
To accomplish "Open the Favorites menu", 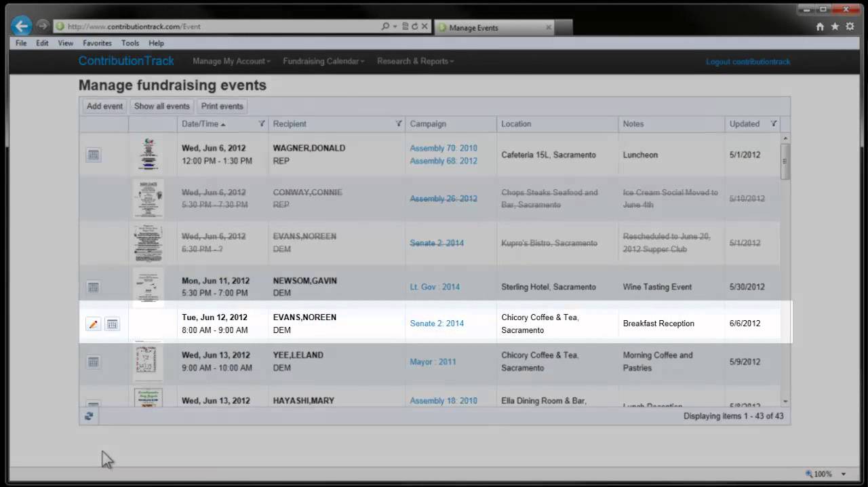I will (97, 43).
